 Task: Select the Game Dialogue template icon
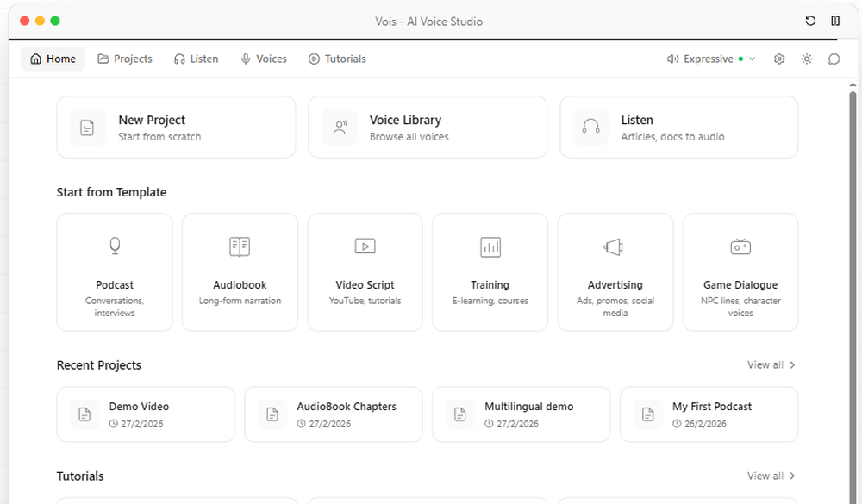pyautogui.click(x=740, y=246)
